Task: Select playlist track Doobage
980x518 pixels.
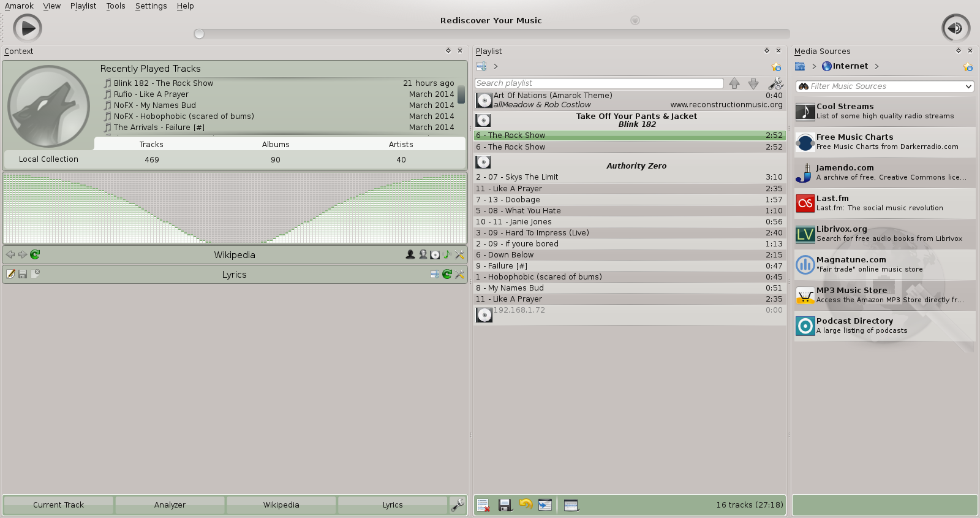Action: 630,200
